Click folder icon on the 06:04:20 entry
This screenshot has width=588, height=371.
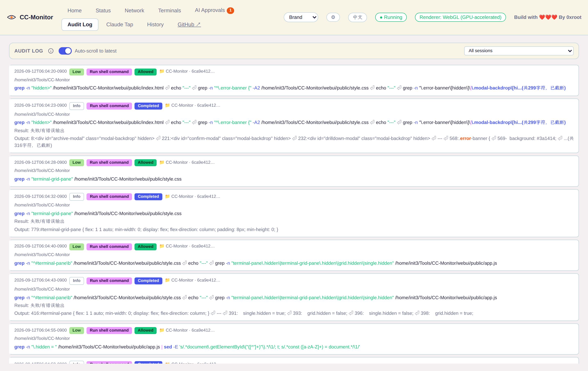162,71
